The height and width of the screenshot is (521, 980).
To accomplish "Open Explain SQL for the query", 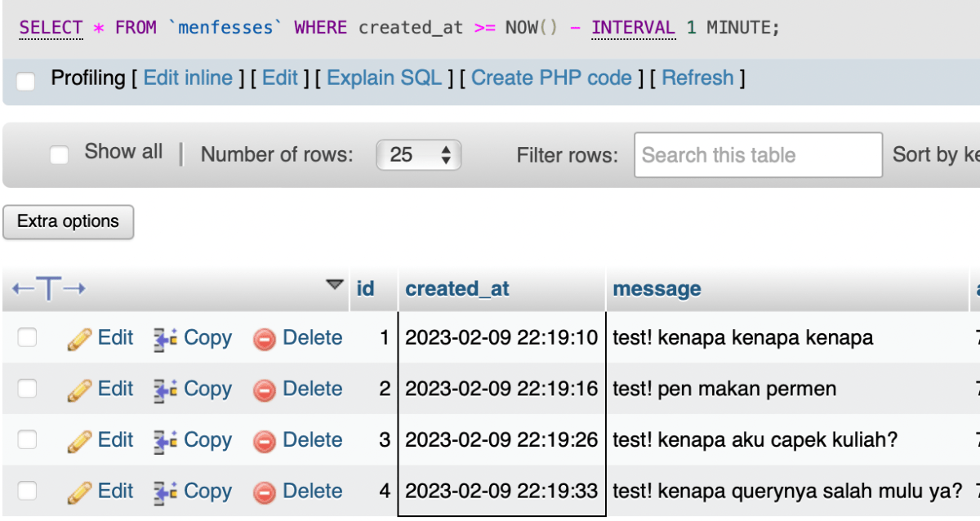I will coord(385,78).
